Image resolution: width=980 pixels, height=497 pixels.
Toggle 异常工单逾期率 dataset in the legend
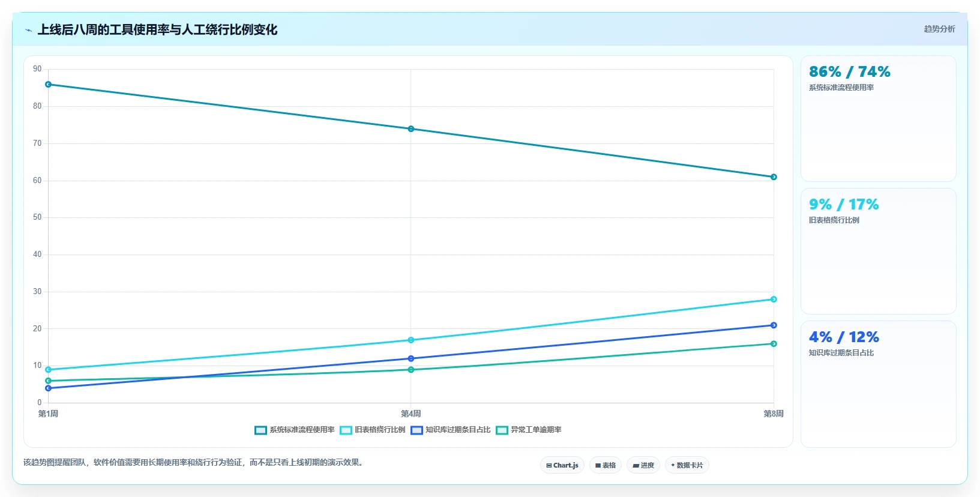point(529,430)
